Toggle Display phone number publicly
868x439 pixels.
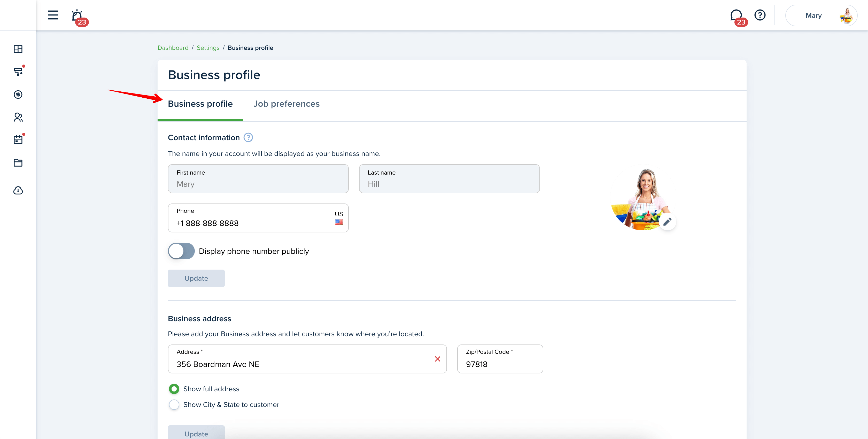pos(181,251)
